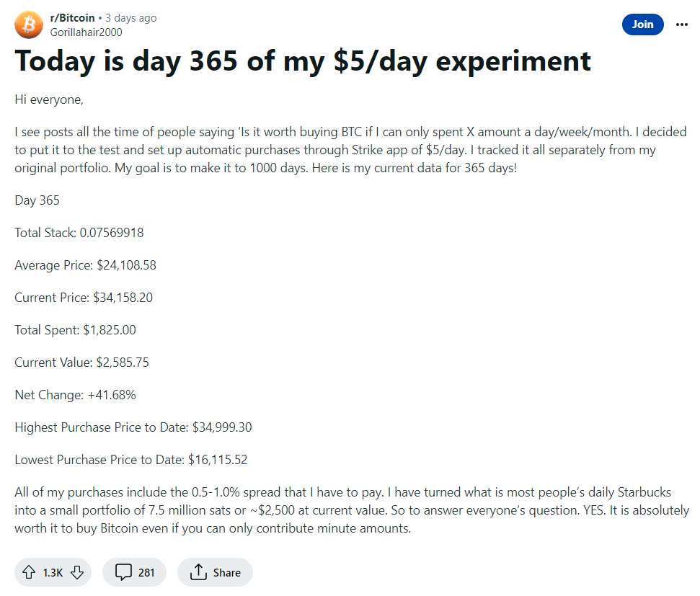Click the Share button label
This screenshot has height=596, width=700.
point(227,572)
